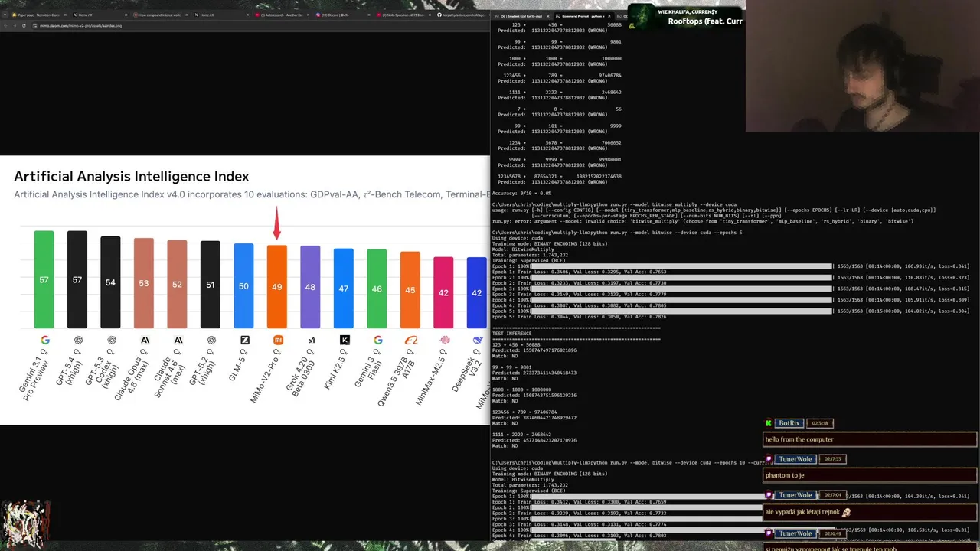Click Xiaomi logo above MiMo-V2-Pro label
Screen dimensions: 980x551
point(278,340)
